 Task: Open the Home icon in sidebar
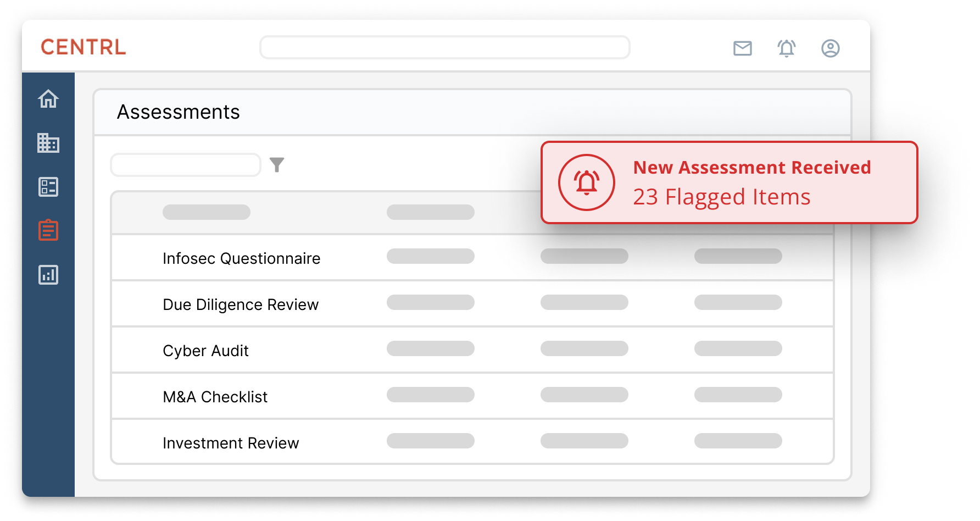point(48,99)
